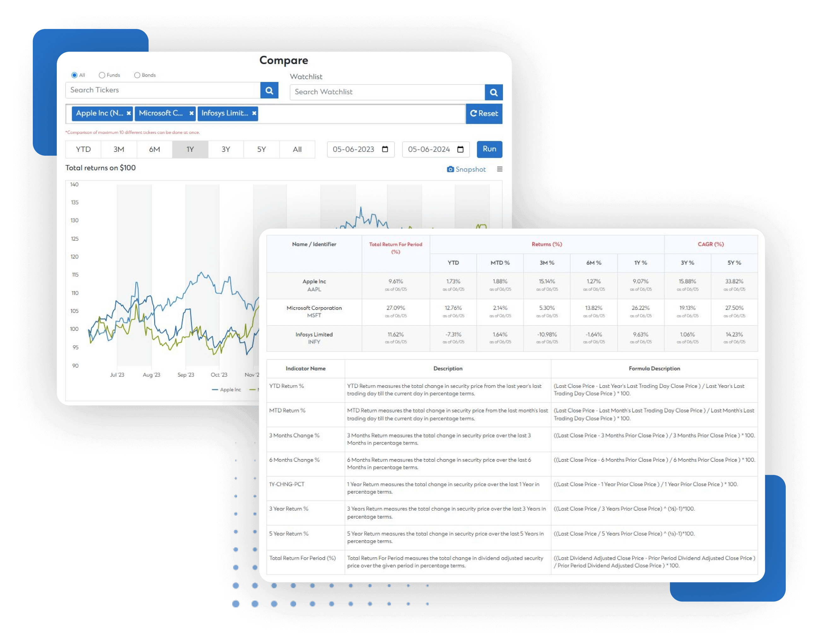
Task: Click Apple total return value 9.61%
Action: [x=395, y=281]
